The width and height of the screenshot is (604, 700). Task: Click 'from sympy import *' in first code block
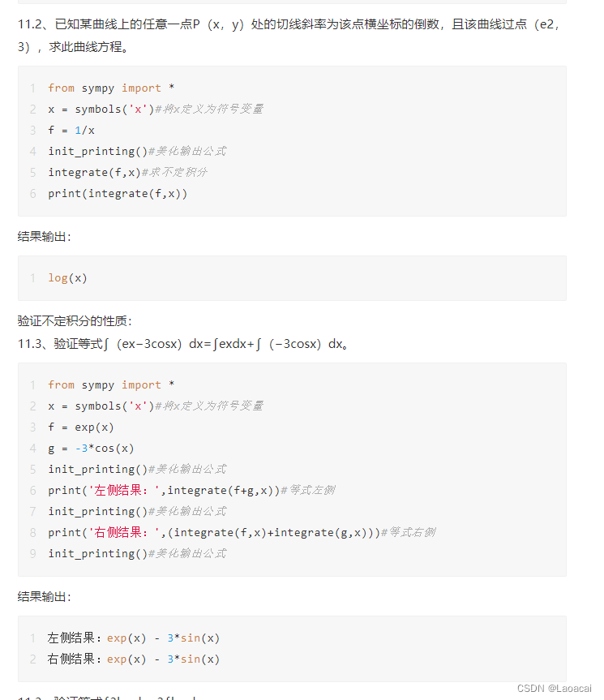[111, 88]
